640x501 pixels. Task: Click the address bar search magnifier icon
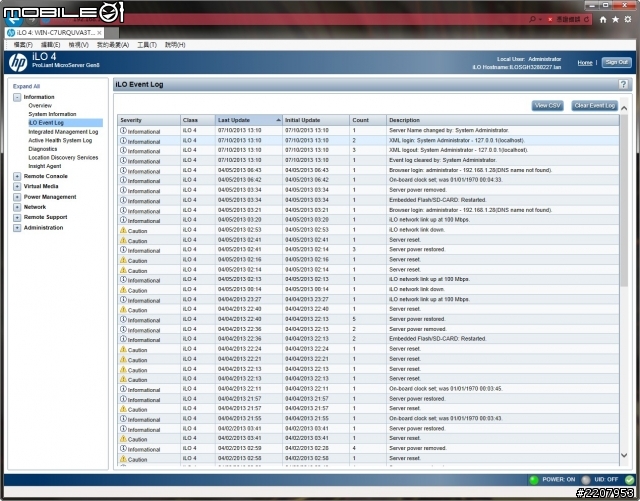click(x=532, y=19)
